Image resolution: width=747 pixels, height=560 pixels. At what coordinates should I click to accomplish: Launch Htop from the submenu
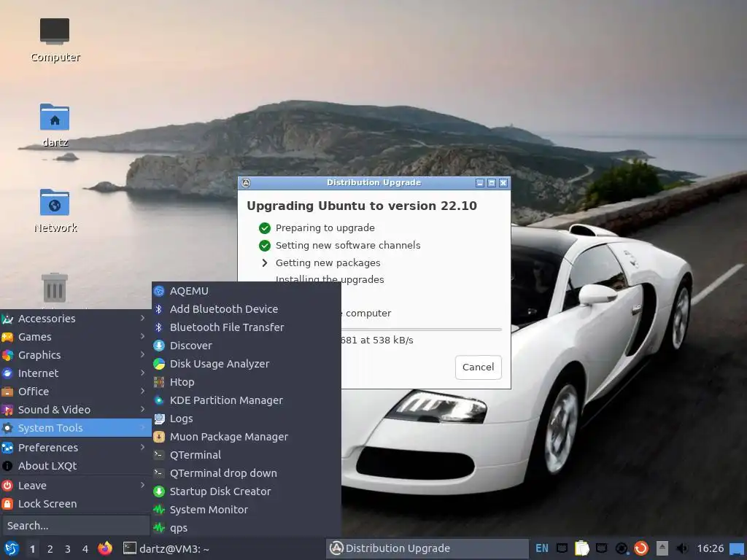coord(247,382)
